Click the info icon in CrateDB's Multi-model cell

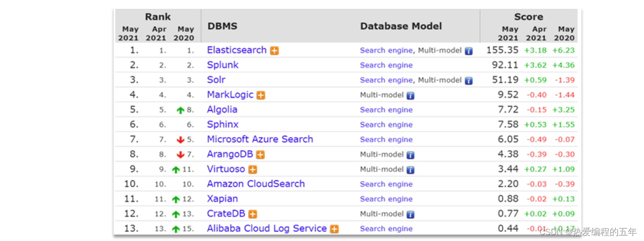410,214
